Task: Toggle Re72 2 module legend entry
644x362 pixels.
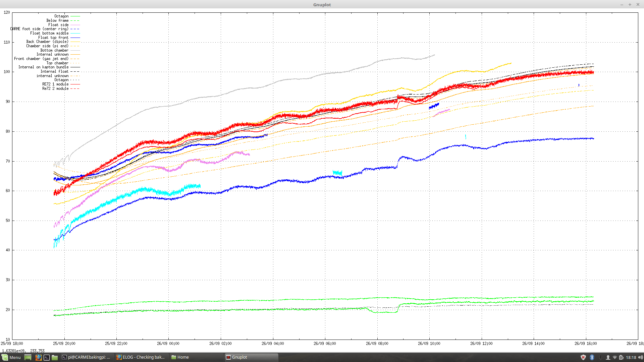Action: [55, 88]
